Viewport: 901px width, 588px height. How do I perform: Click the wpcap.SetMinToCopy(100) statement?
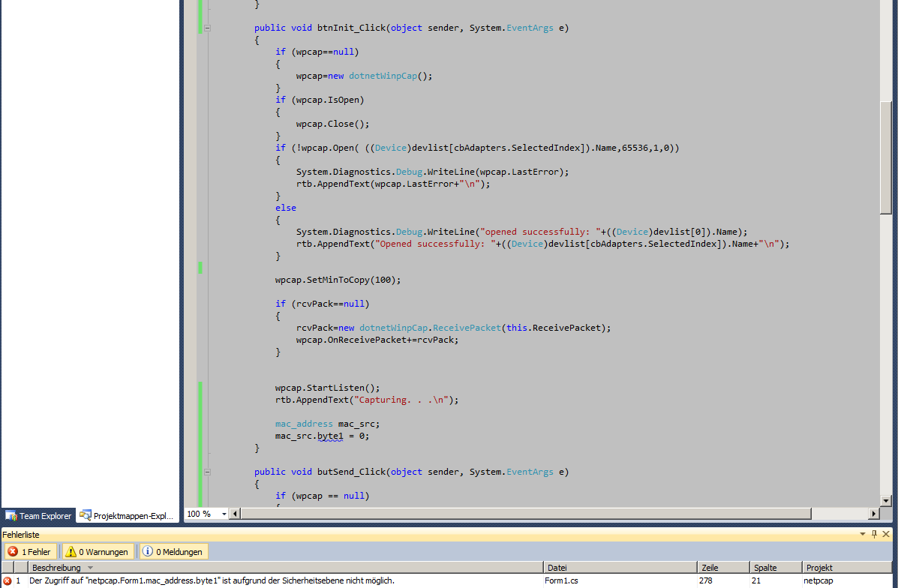[x=338, y=280]
